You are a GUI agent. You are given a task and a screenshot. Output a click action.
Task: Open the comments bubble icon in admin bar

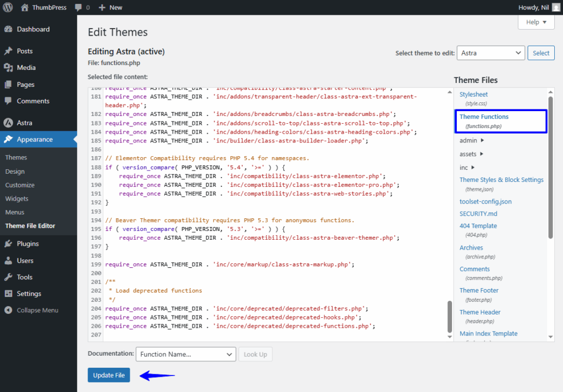(x=78, y=8)
